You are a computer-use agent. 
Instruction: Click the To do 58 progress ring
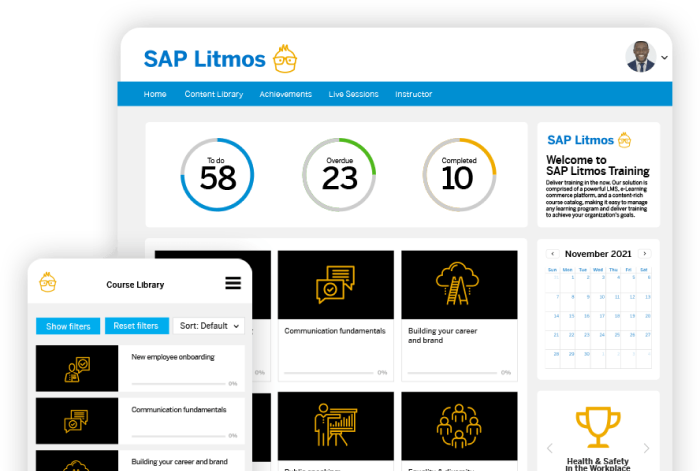click(x=217, y=175)
